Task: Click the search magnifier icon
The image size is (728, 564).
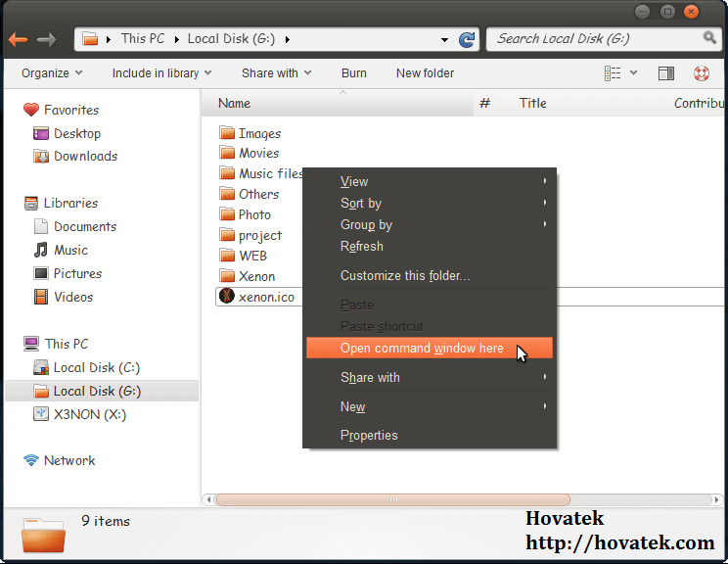Action: point(710,38)
